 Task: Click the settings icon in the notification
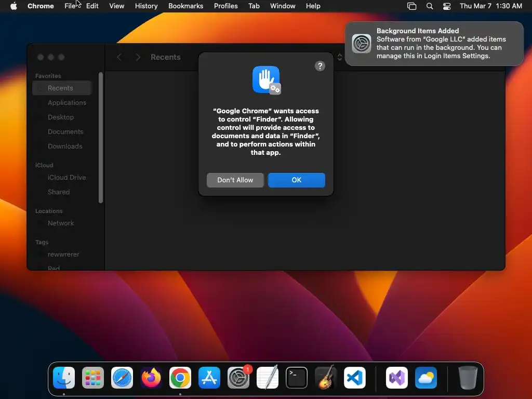(x=362, y=44)
